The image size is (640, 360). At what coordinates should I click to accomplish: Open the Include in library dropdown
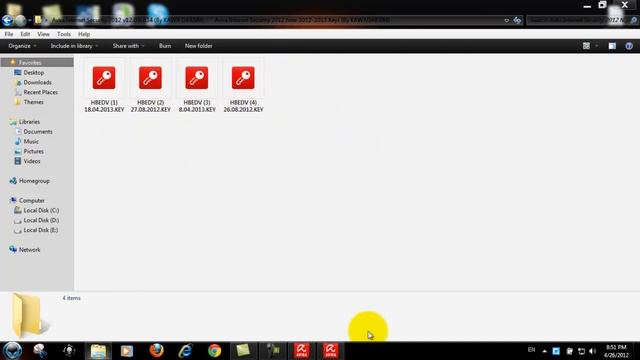[x=74, y=46]
